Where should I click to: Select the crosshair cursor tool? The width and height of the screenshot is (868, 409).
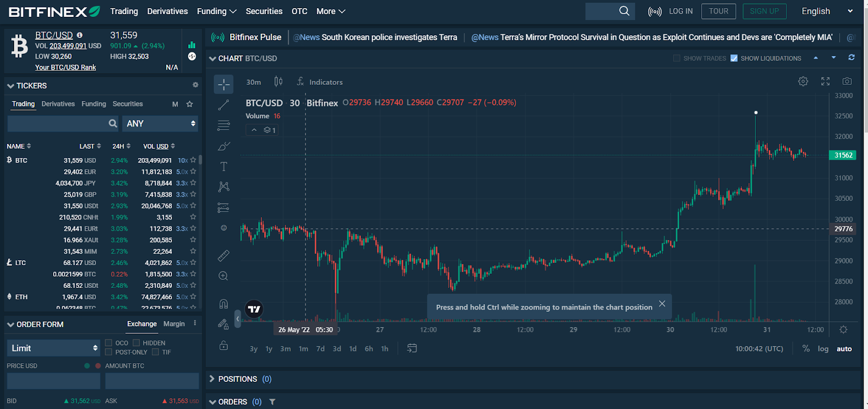[224, 84]
